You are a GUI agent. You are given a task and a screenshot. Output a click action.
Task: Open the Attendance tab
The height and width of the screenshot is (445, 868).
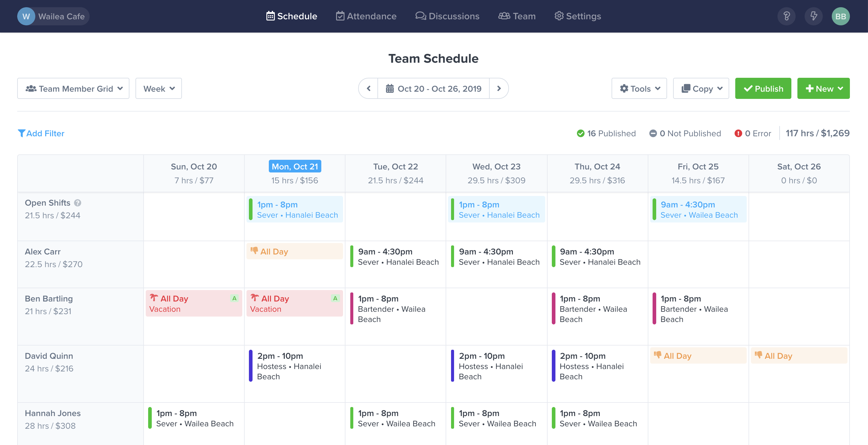(372, 16)
